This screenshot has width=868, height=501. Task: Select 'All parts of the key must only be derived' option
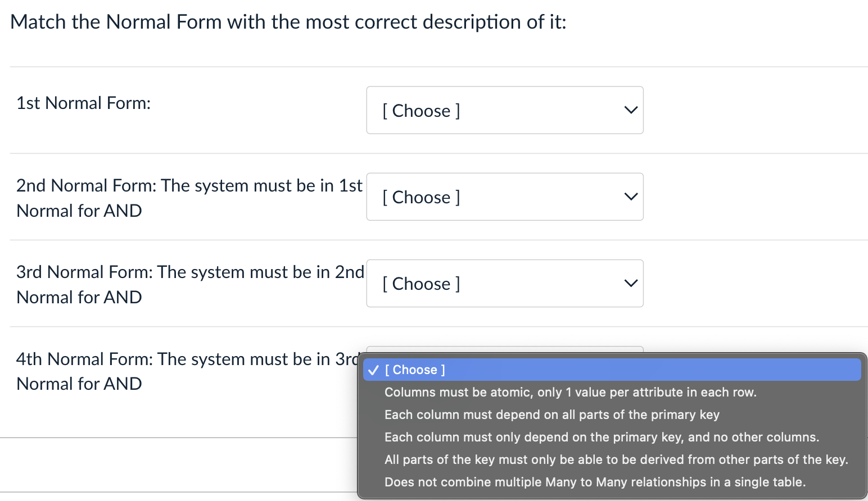(616, 459)
